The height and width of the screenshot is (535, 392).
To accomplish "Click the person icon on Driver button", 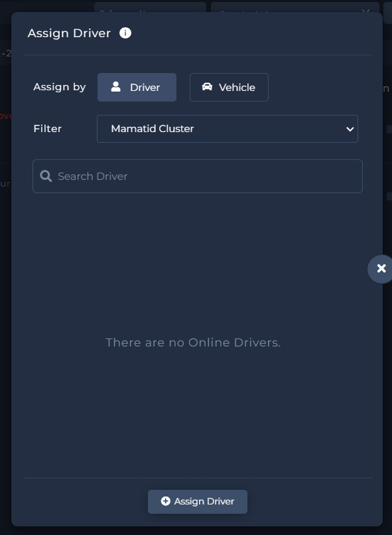I will click(116, 87).
